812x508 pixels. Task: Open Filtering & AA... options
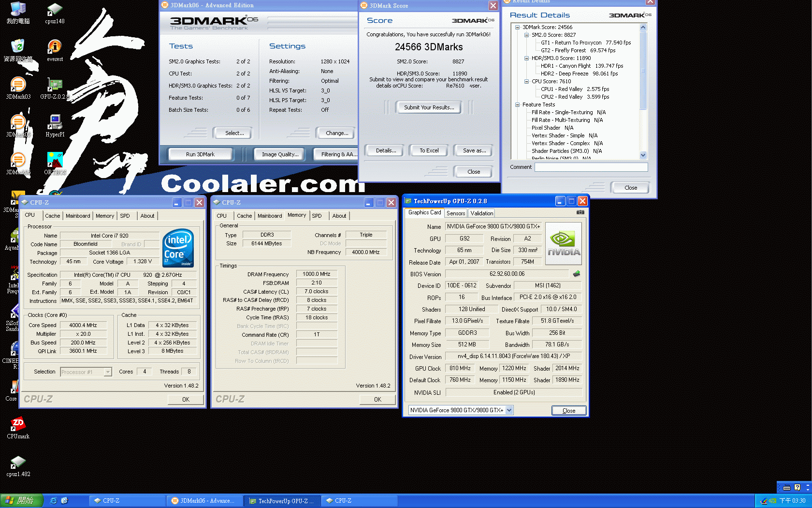click(x=336, y=154)
